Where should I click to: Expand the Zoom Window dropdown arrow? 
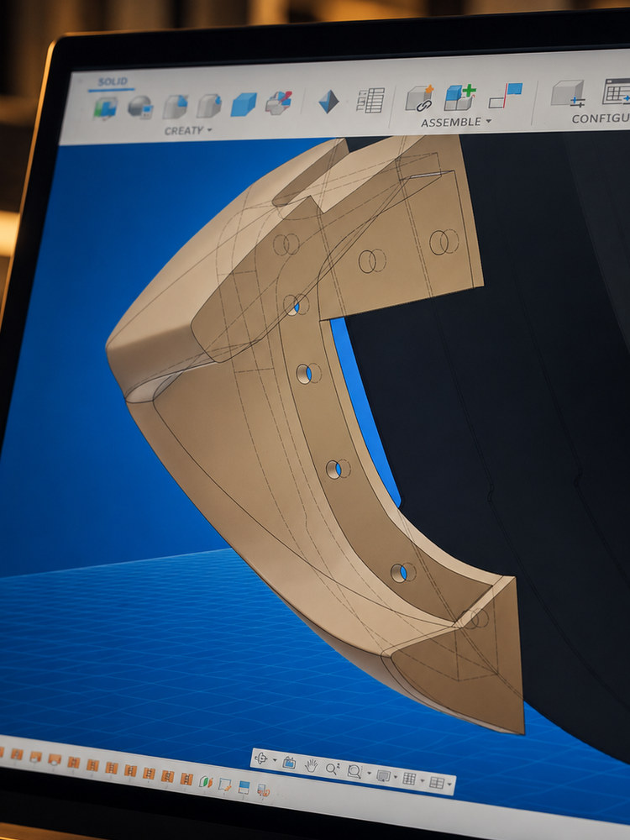[x=369, y=774]
